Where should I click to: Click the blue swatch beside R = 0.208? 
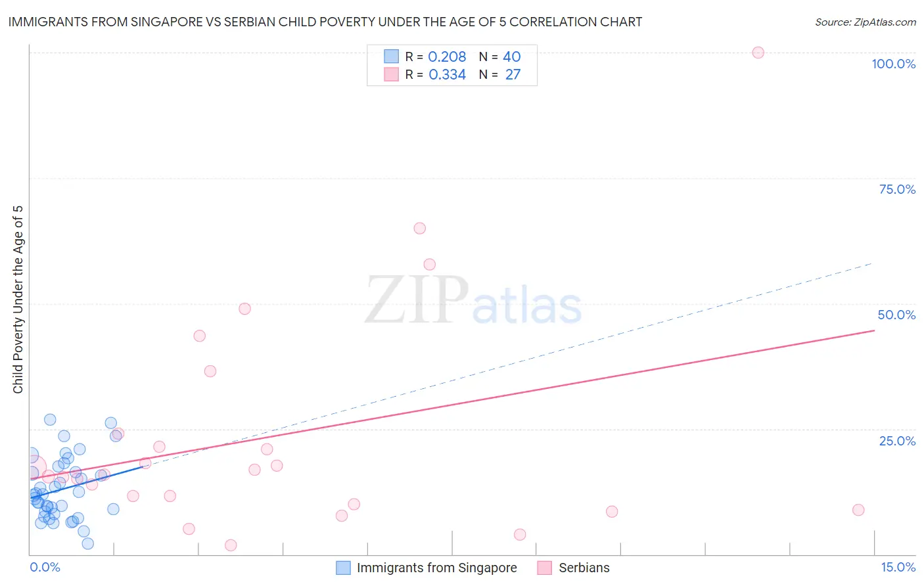click(392, 56)
